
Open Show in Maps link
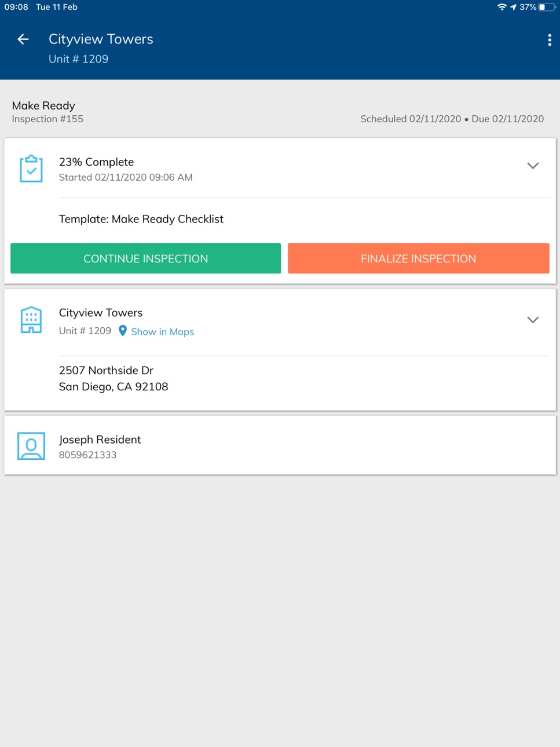tap(162, 332)
